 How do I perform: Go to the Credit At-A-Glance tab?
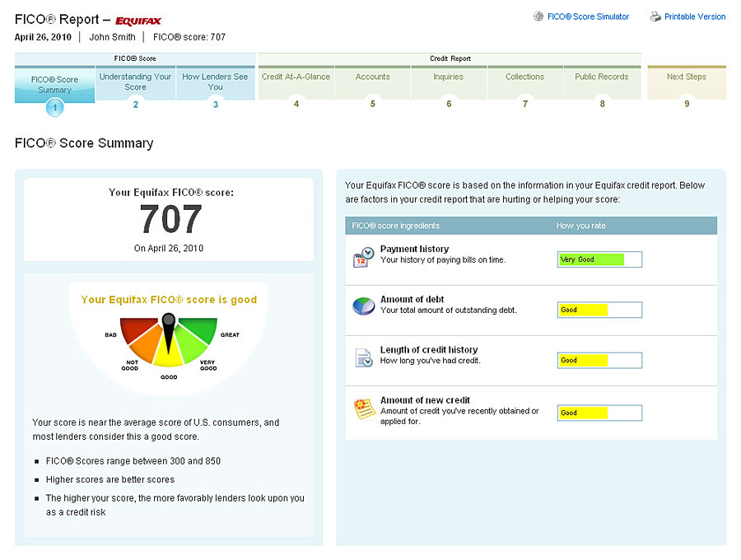pos(296,83)
